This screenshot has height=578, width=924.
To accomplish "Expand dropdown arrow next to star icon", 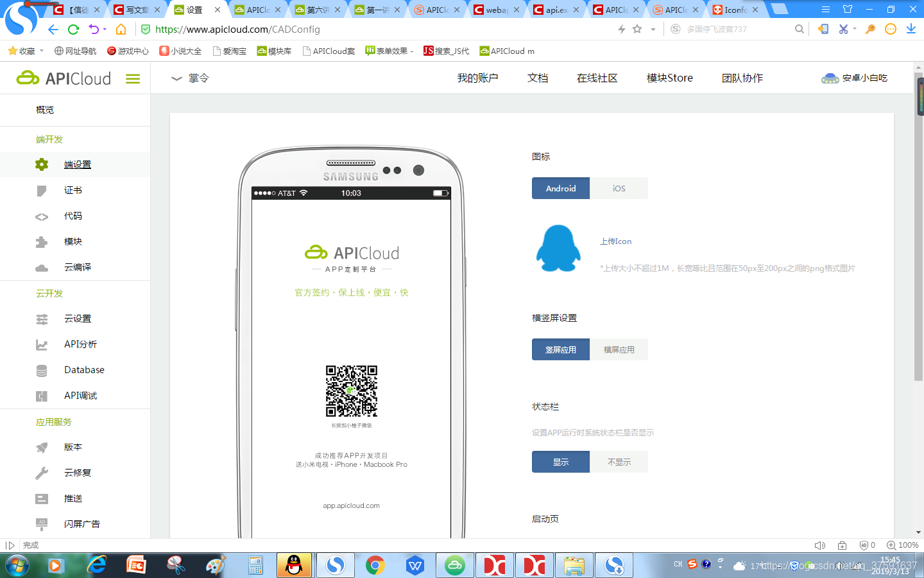I will pyautogui.click(x=653, y=29).
